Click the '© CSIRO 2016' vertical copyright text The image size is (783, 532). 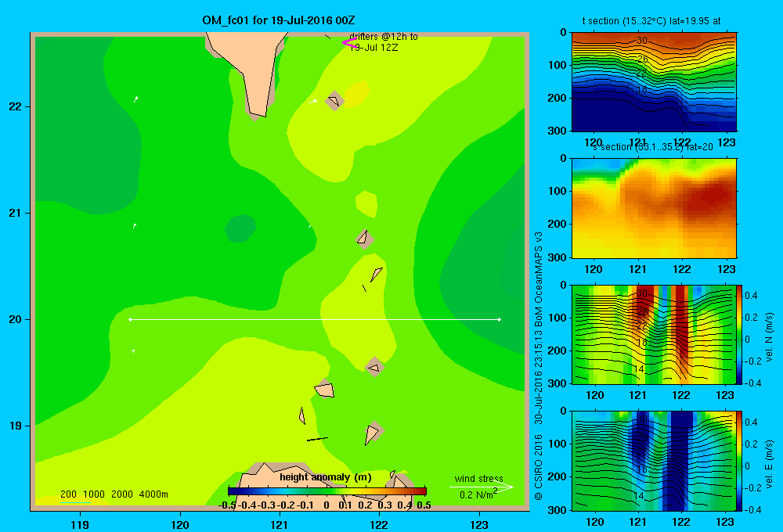click(x=539, y=467)
